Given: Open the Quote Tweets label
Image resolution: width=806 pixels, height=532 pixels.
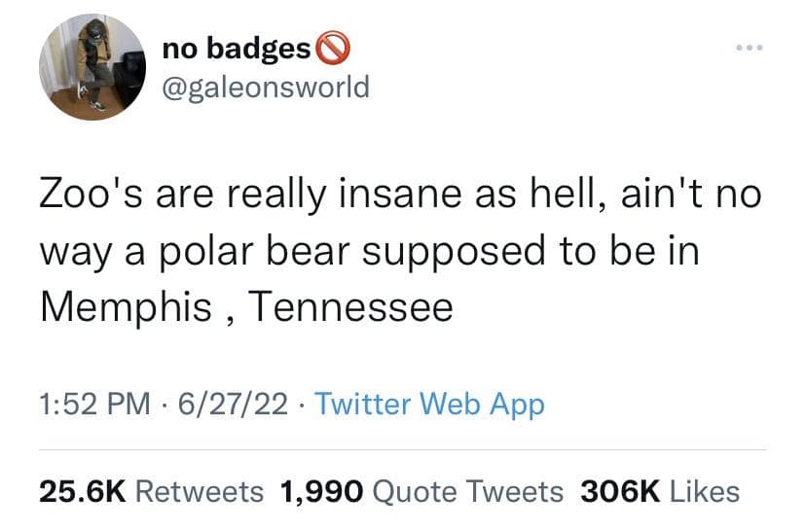Looking at the screenshot, I should click(x=468, y=491).
